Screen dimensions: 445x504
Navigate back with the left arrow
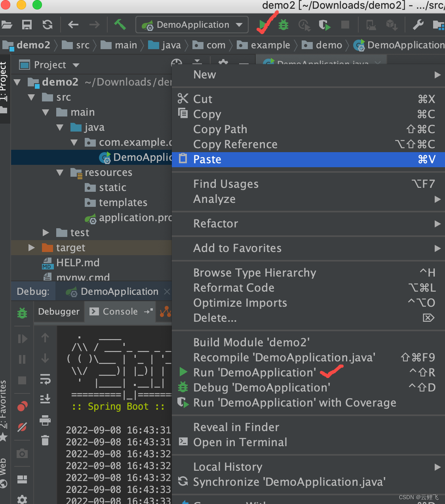pos(73,25)
